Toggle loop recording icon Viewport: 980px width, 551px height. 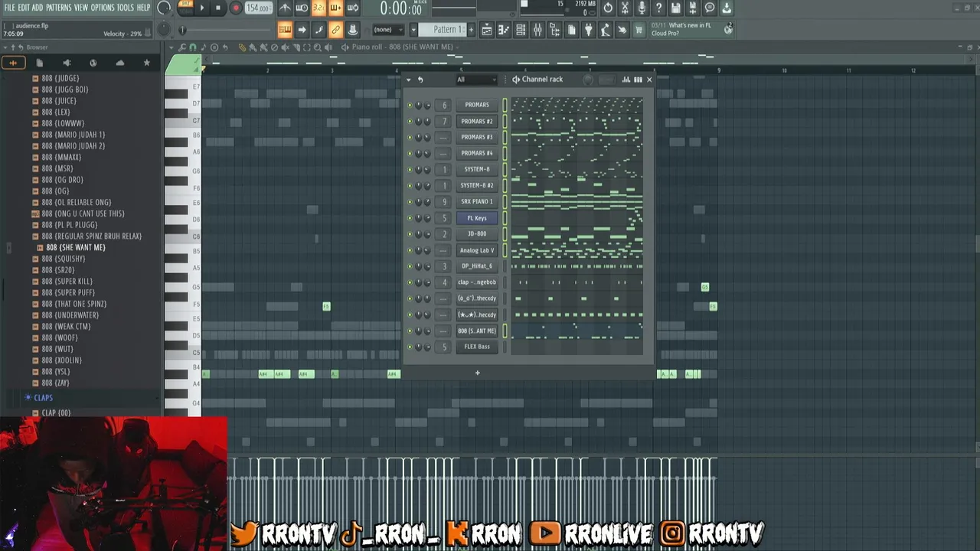click(x=352, y=8)
